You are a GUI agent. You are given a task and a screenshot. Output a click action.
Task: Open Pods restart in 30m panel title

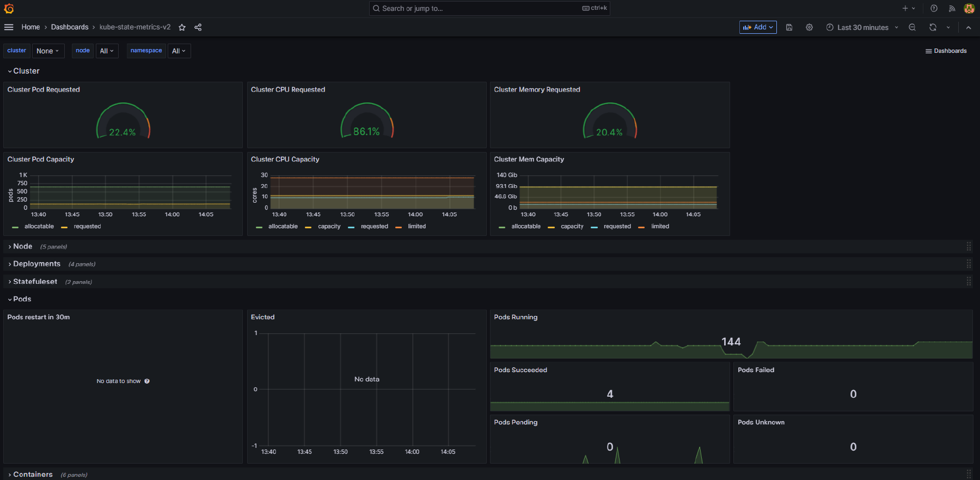(x=39, y=317)
